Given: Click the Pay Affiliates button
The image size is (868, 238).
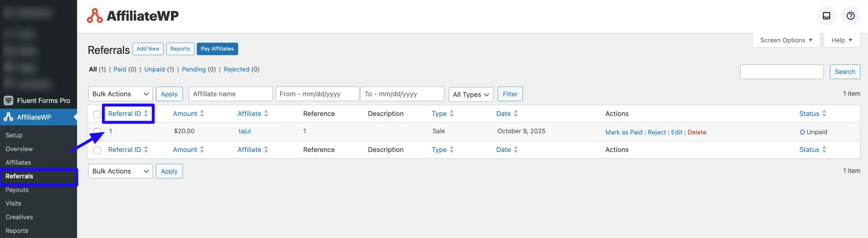Looking at the screenshot, I should 217,49.
